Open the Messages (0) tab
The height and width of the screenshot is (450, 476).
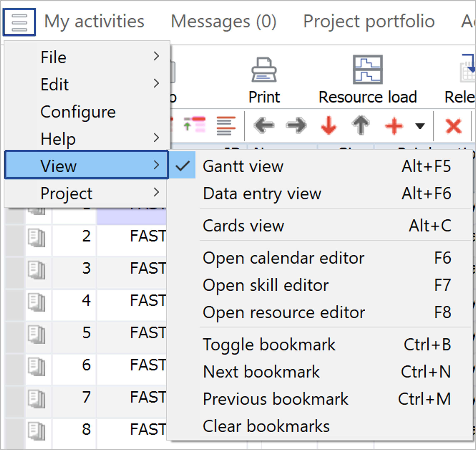click(x=223, y=22)
